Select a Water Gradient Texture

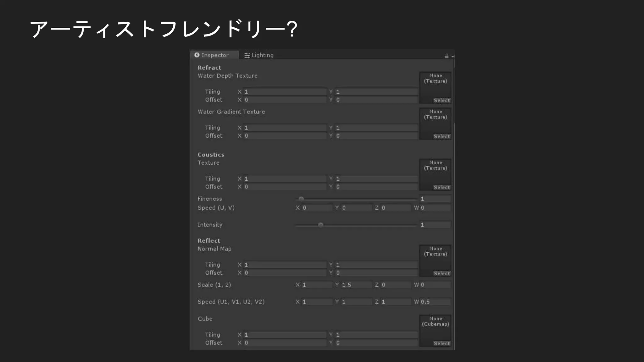coord(442,136)
